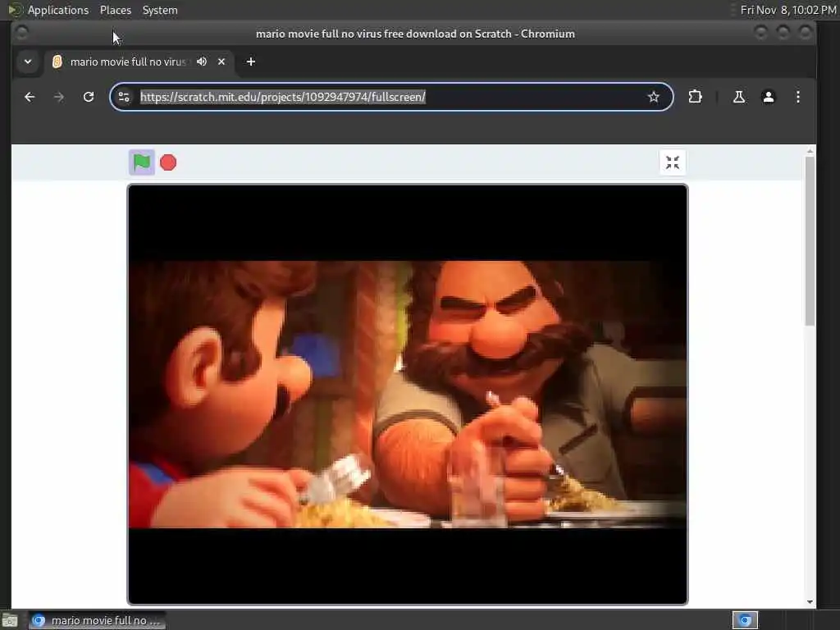
Task: Click the green flag to start project
Action: [x=142, y=162]
